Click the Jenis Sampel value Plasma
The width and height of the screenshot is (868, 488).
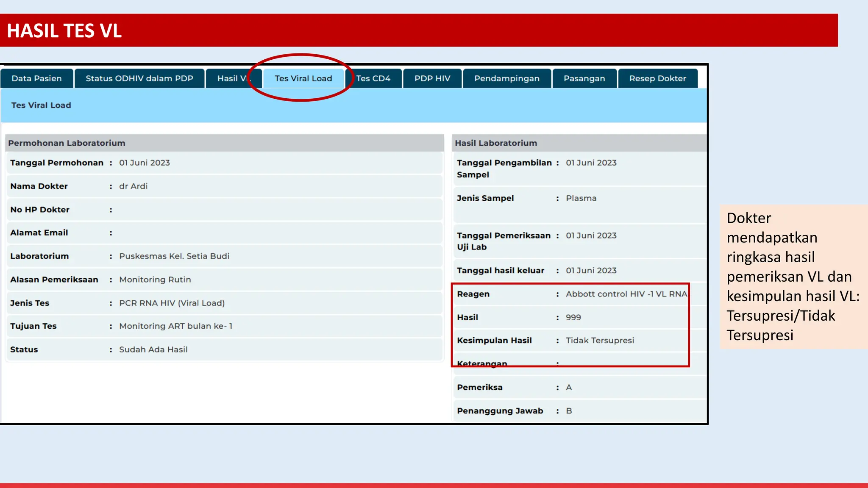pos(581,198)
